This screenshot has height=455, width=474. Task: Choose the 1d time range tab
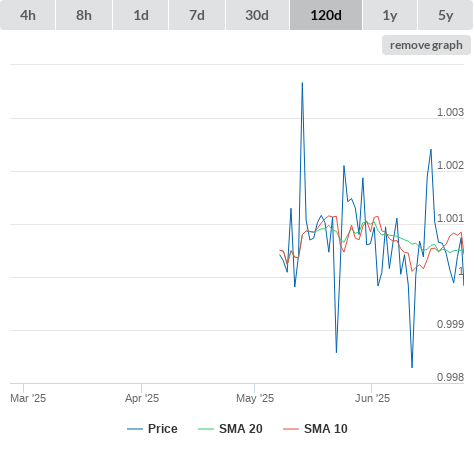141,15
